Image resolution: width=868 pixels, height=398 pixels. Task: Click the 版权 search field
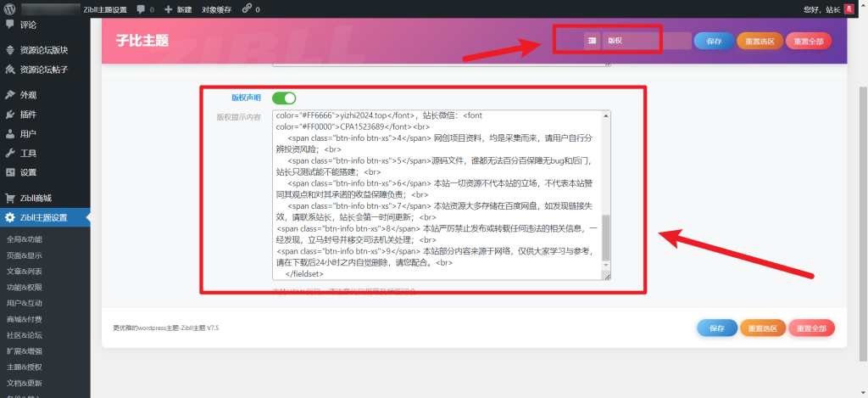tap(647, 41)
